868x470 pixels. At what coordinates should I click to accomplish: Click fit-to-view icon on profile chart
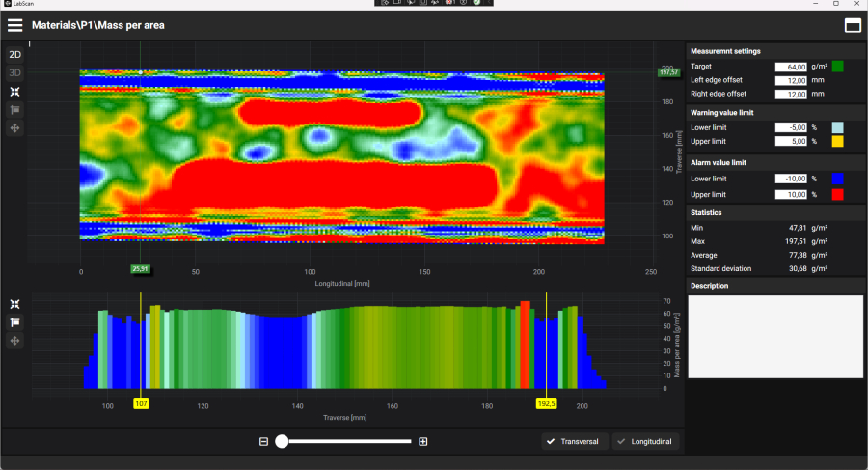tap(15, 304)
